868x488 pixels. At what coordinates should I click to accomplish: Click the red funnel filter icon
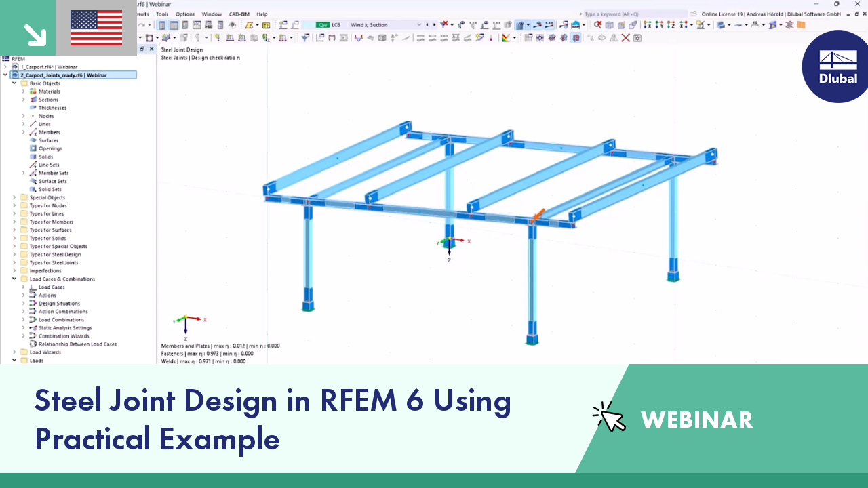(443, 24)
